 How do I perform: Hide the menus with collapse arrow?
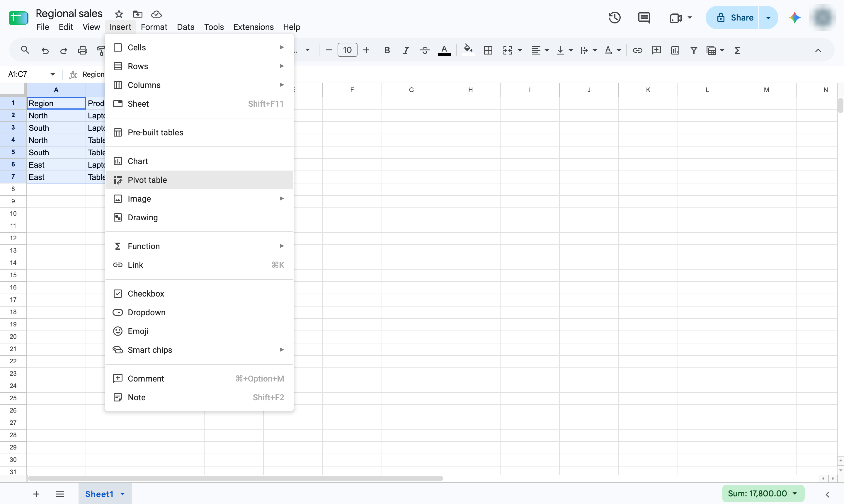pos(818,50)
